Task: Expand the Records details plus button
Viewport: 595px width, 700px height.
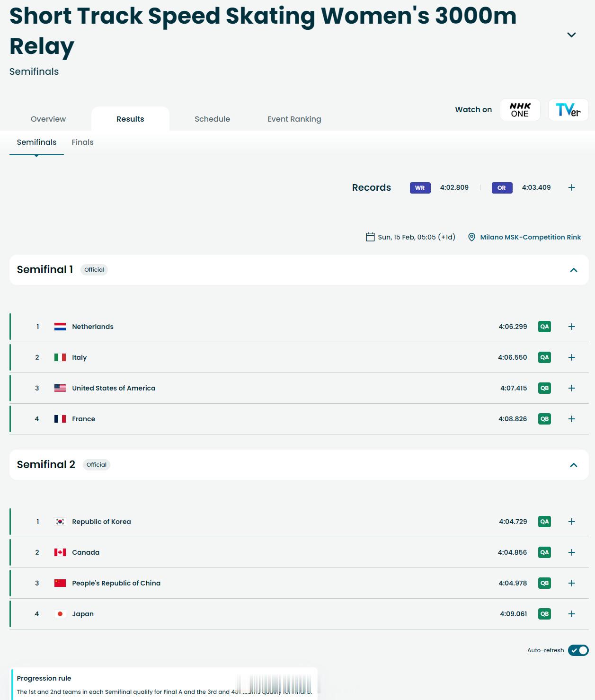Action: tap(571, 188)
